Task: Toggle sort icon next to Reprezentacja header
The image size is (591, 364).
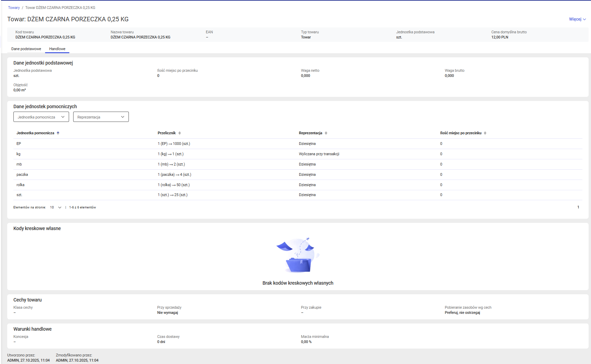Action: (x=326, y=133)
